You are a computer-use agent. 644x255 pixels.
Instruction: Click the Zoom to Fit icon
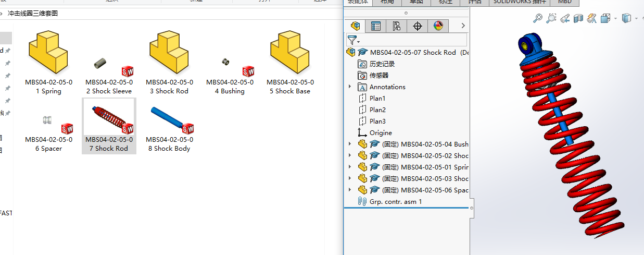pyautogui.click(x=538, y=19)
